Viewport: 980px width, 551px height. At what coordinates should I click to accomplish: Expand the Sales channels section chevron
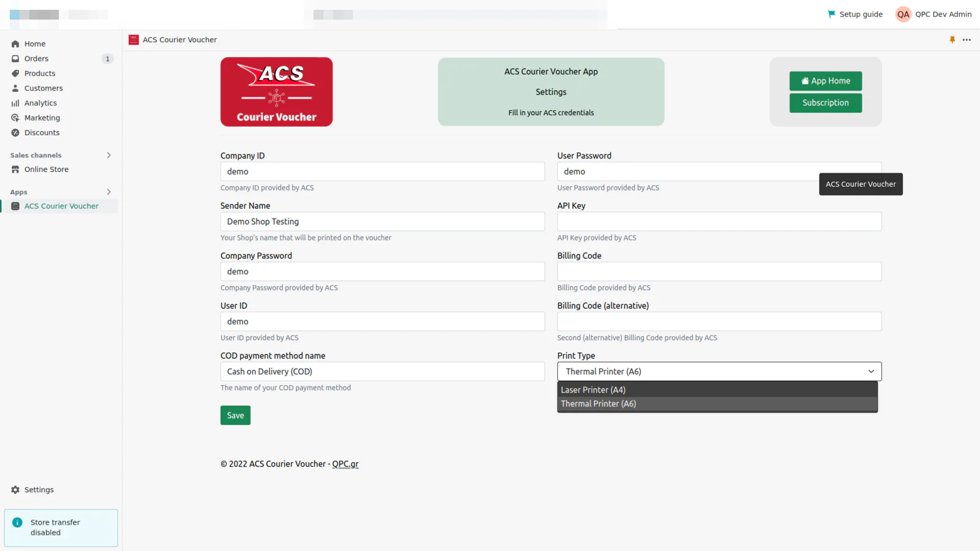click(x=109, y=156)
